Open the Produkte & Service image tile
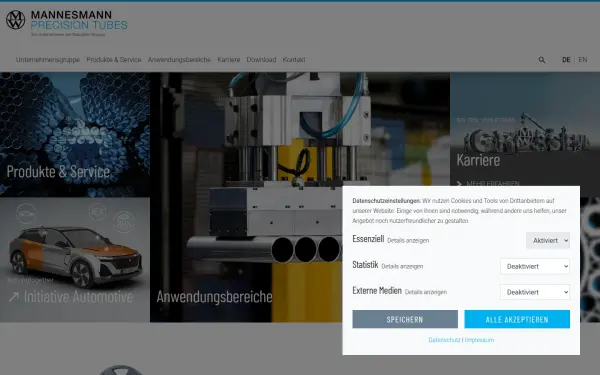This screenshot has width=600, height=375. click(75, 135)
